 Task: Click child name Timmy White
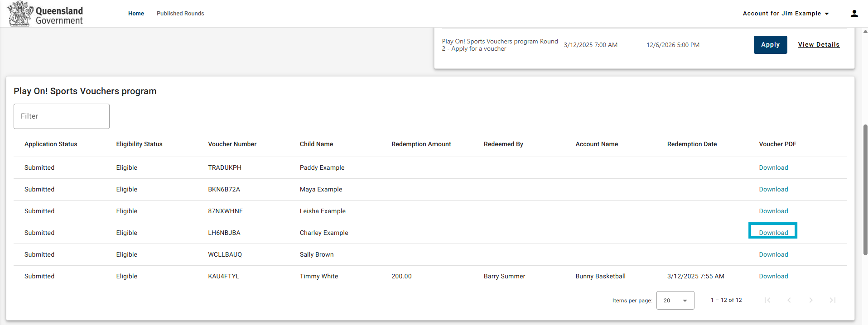319,276
